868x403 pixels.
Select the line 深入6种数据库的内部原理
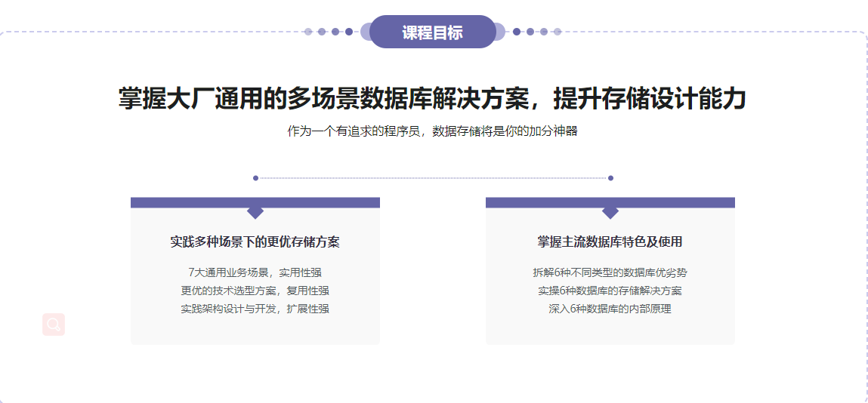point(610,309)
